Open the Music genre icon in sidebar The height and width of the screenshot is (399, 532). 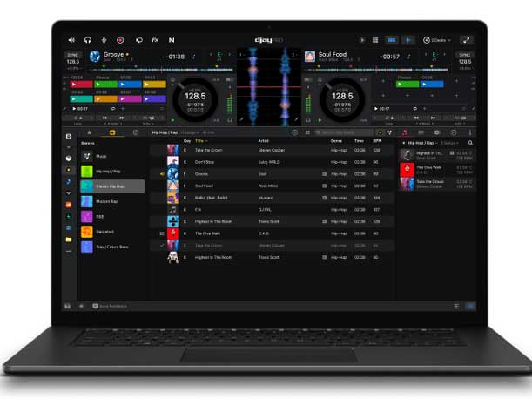(88, 156)
